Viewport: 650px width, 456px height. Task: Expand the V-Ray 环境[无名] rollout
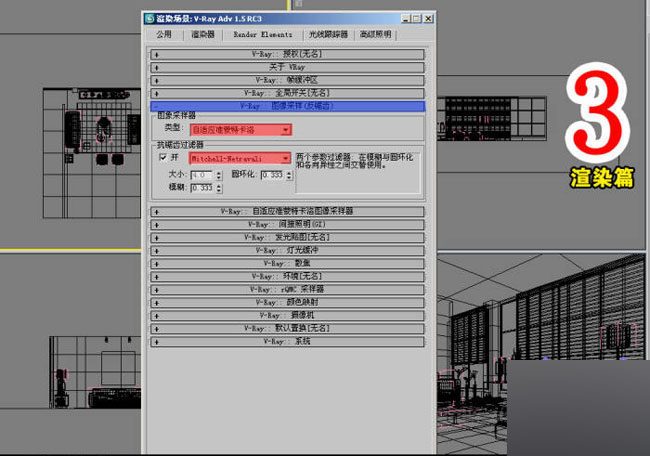[x=287, y=277]
